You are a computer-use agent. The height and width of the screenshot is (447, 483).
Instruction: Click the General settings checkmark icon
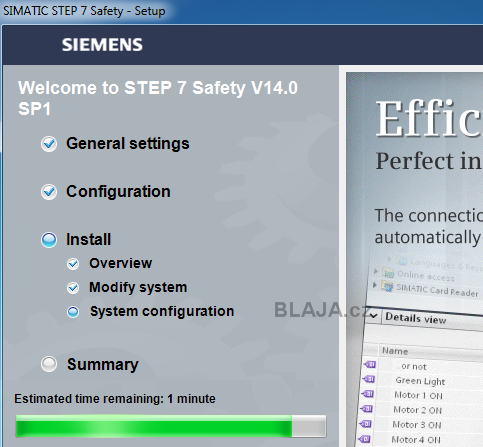pyautogui.click(x=49, y=144)
